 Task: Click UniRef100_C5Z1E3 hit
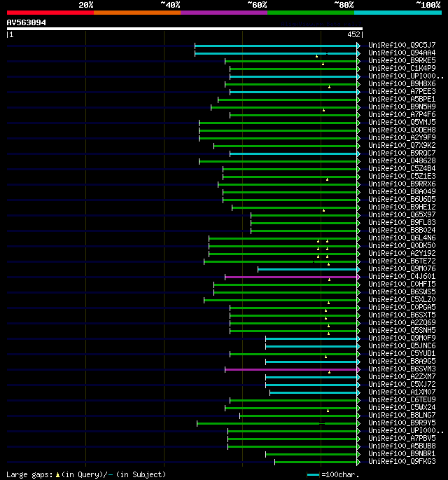[402, 176]
